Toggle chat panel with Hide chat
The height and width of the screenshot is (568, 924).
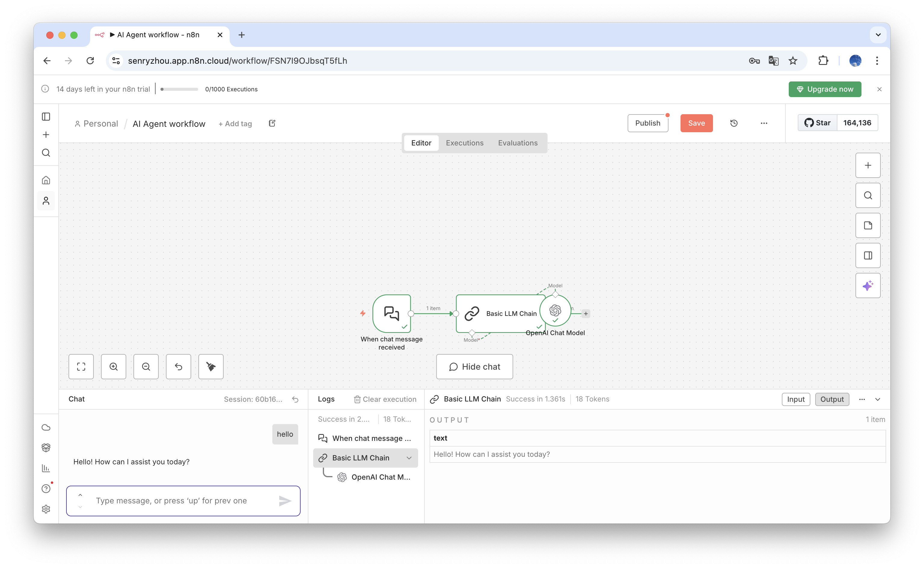coord(474,367)
